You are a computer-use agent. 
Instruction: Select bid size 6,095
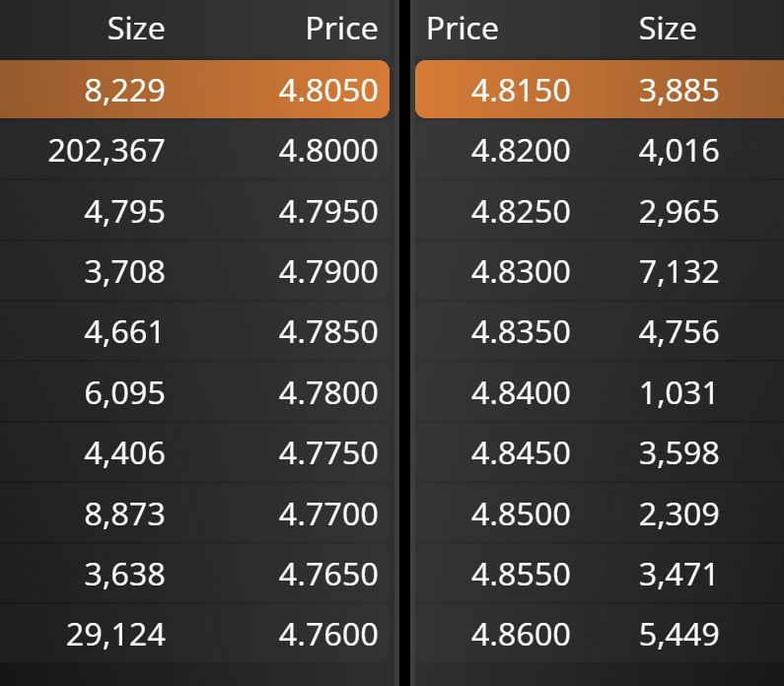pos(124,393)
